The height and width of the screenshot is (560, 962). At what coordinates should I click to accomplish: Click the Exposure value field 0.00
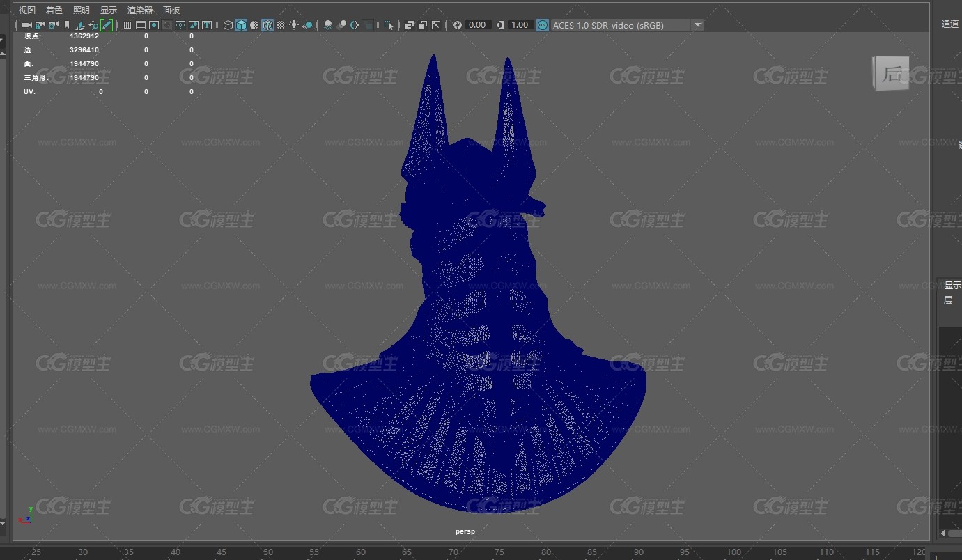click(478, 25)
